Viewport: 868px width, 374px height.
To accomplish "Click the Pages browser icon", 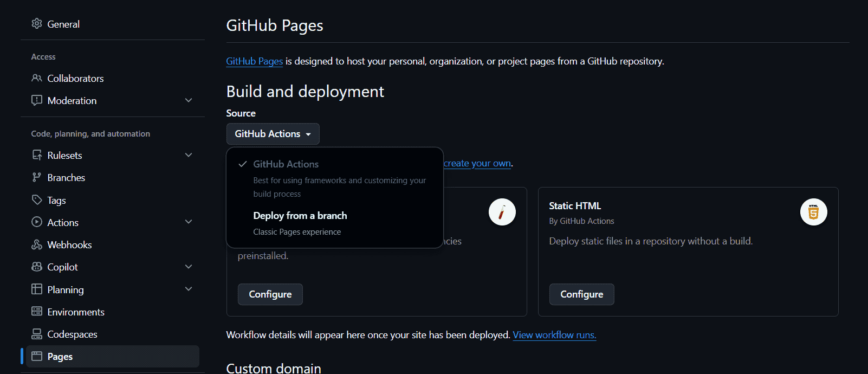I will point(37,356).
